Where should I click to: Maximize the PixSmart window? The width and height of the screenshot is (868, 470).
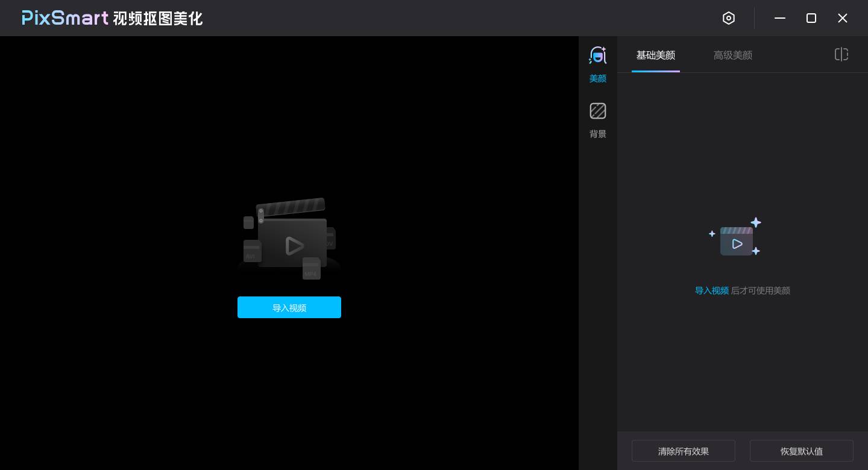811,18
